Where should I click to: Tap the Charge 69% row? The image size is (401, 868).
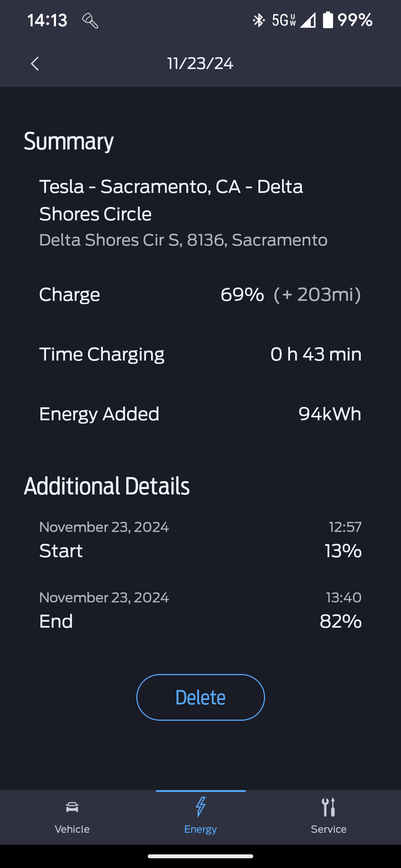coord(200,295)
